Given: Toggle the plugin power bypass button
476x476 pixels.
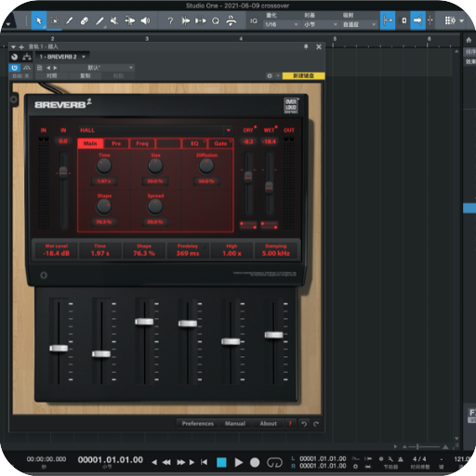Looking at the screenshot, I should (15, 68).
